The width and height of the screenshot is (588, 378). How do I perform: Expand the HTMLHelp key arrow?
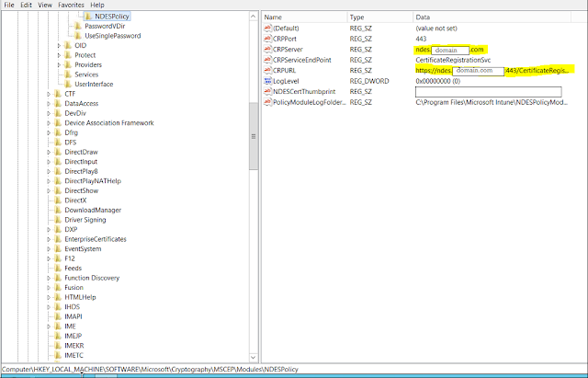tap(49, 297)
